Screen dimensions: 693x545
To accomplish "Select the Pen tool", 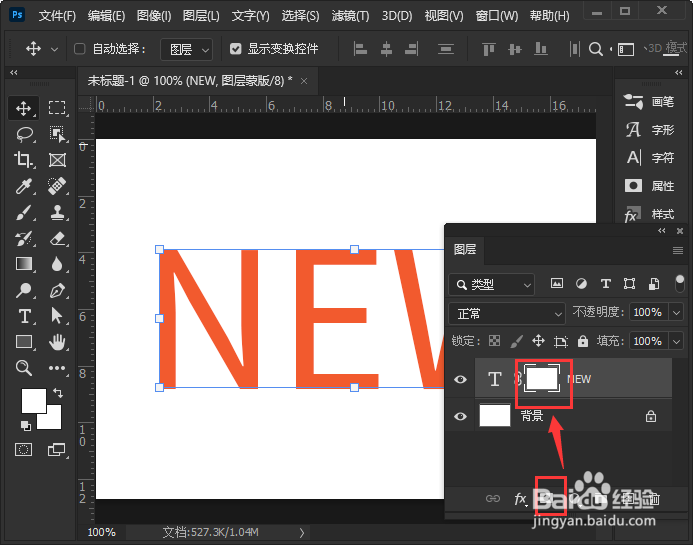I will point(57,290).
